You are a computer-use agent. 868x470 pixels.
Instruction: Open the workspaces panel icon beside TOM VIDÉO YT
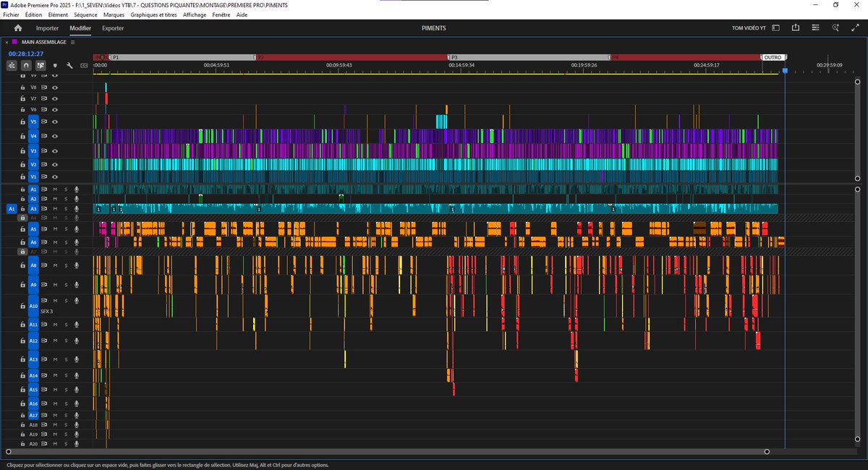pos(775,28)
